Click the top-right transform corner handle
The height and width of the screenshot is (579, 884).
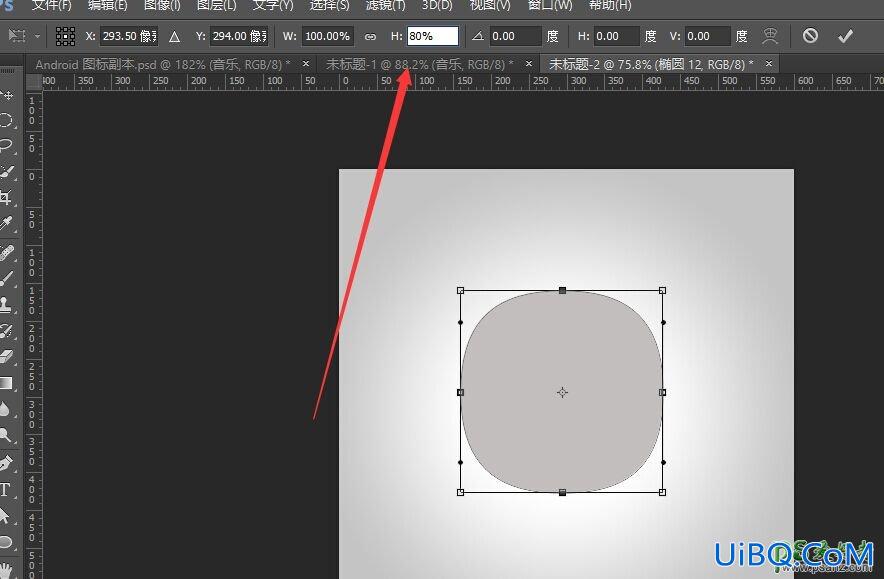(x=662, y=290)
